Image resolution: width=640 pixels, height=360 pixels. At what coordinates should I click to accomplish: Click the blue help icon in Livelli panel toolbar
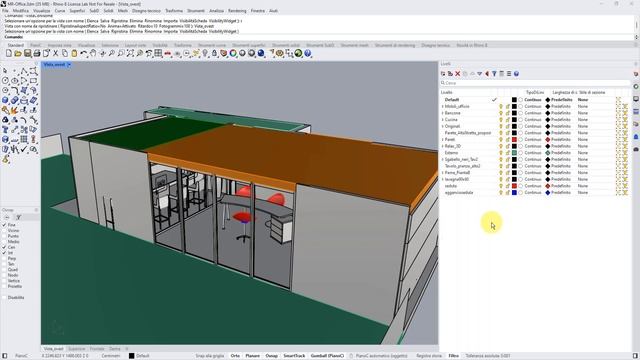click(516, 74)
